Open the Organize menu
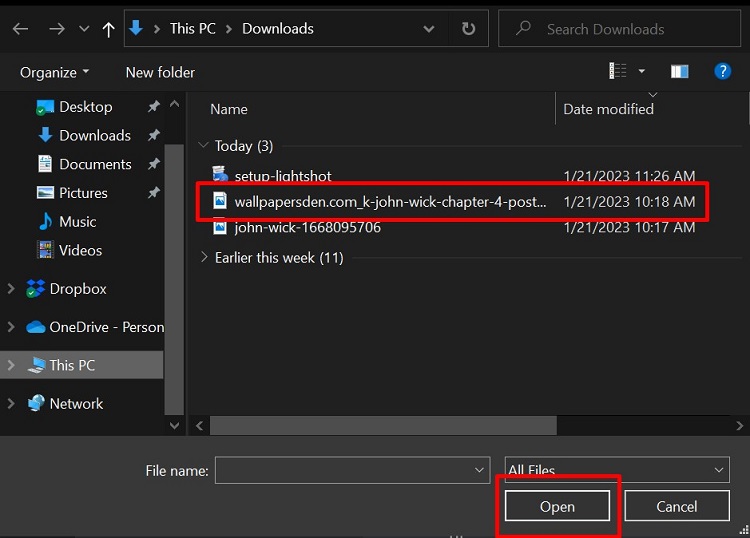750x538 pixels. pyautogui.click(x=54, y=72)
